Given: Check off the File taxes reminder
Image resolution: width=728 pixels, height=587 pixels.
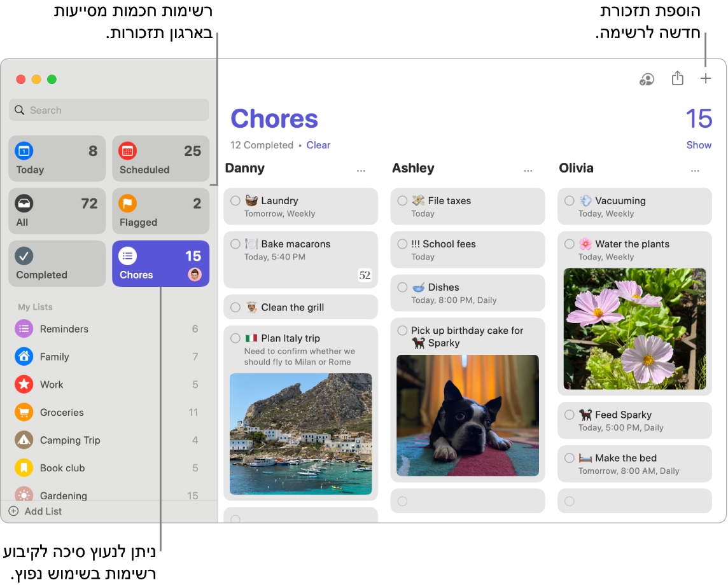Looking at the screenshot, I should (x=402, y=201).
